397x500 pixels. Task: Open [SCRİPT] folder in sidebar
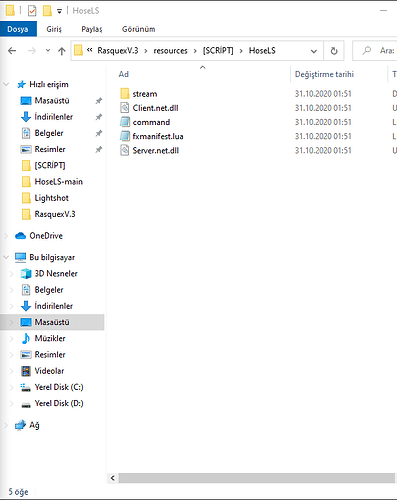pos(50,165)
